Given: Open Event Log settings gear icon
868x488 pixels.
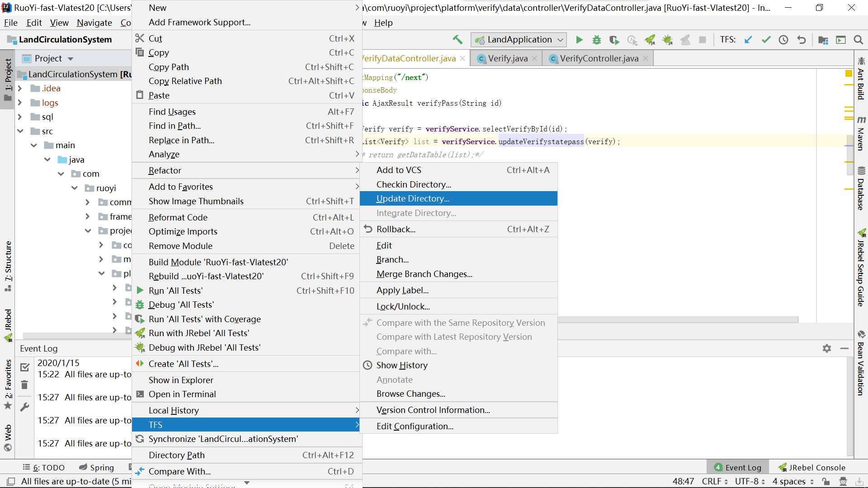Looking at the screenshot, I should [x=827, y=348].
